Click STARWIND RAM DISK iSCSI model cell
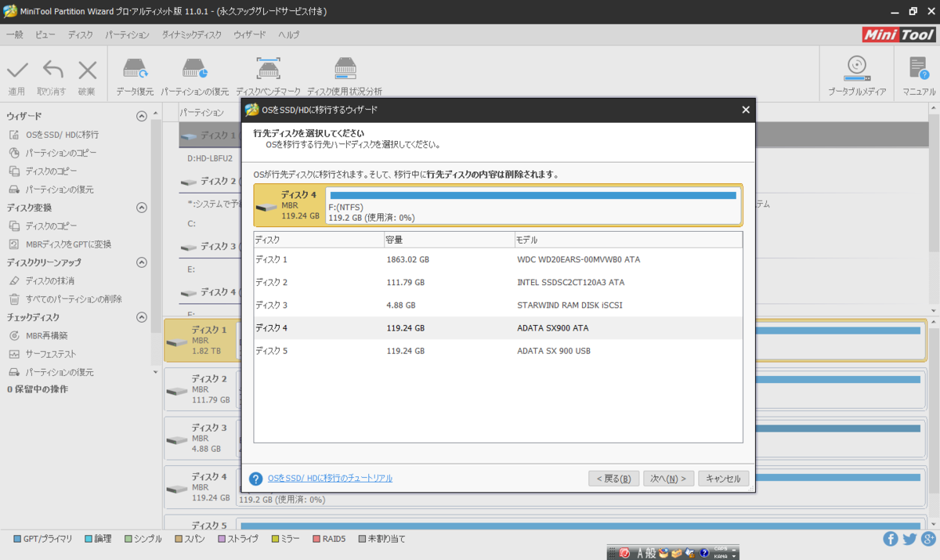The width and height of the screenshot is (940, 560). [x=569, y=305]
